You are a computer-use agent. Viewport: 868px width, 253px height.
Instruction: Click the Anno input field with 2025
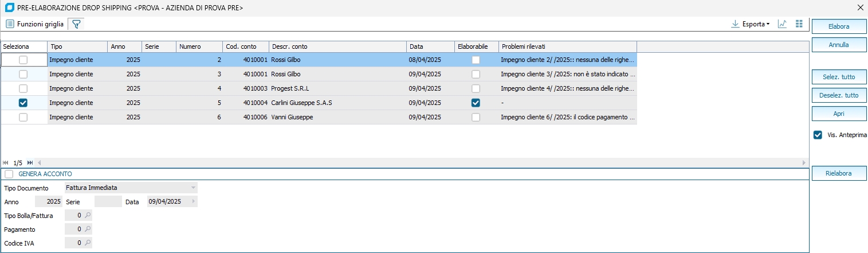pyautogui.click(x=49, y=201)
